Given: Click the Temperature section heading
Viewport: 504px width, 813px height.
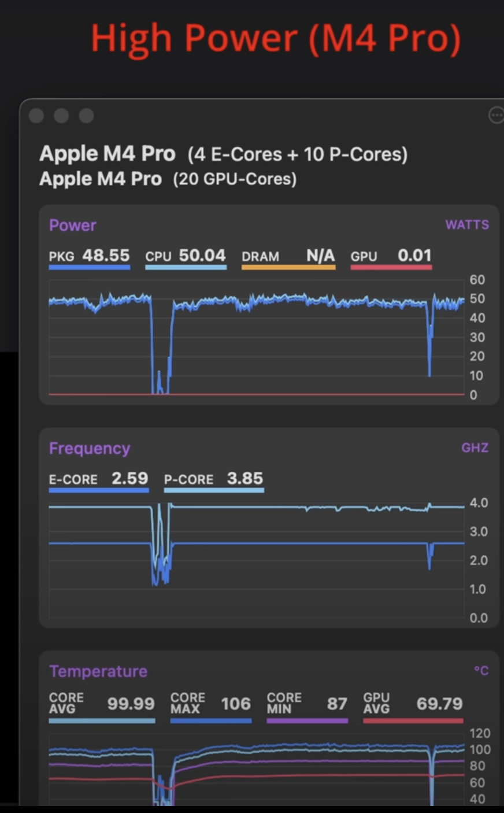Looking at the screenshot, I should pos(98,671).
